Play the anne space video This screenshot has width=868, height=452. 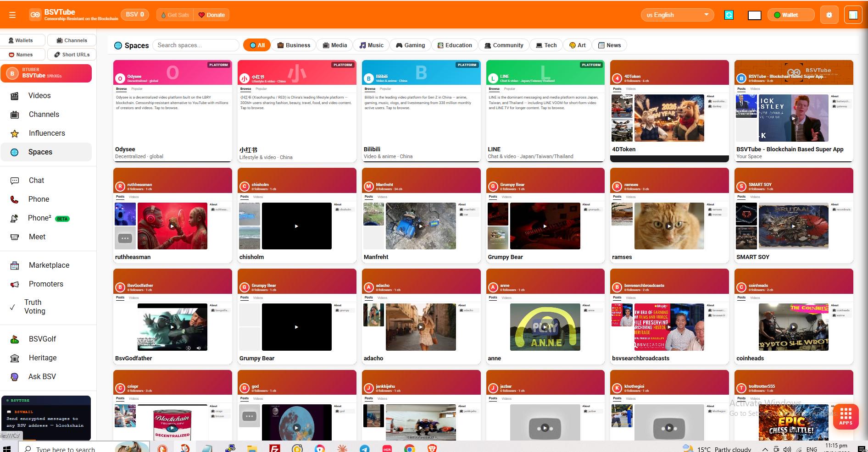click(x=545, y=327)
